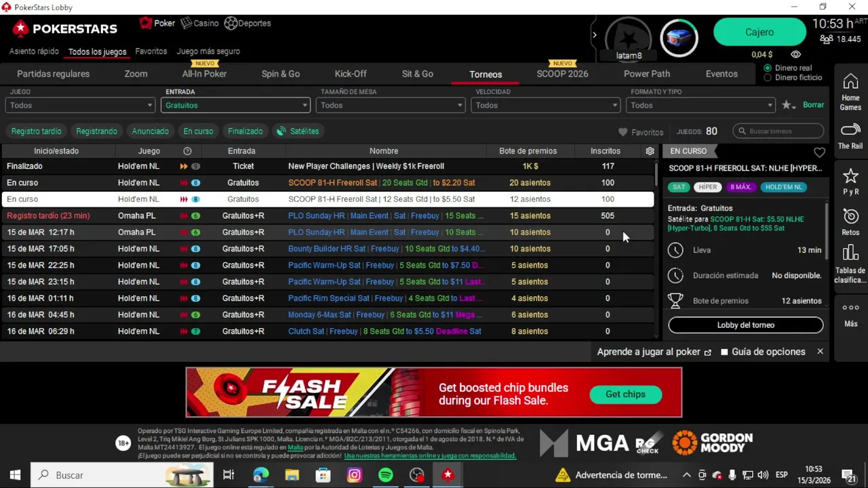
Task: Click the rewards chest icon
Action: (679, 37)
